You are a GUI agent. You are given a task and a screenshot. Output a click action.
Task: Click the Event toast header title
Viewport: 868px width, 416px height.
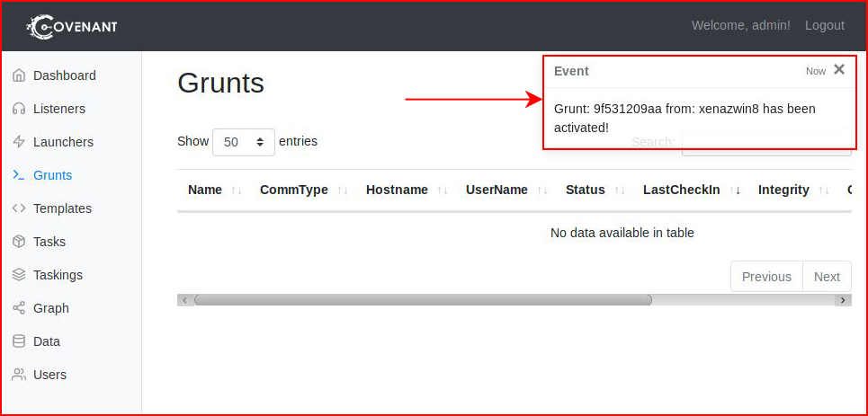pyautogui.click(x=571, y=71)
